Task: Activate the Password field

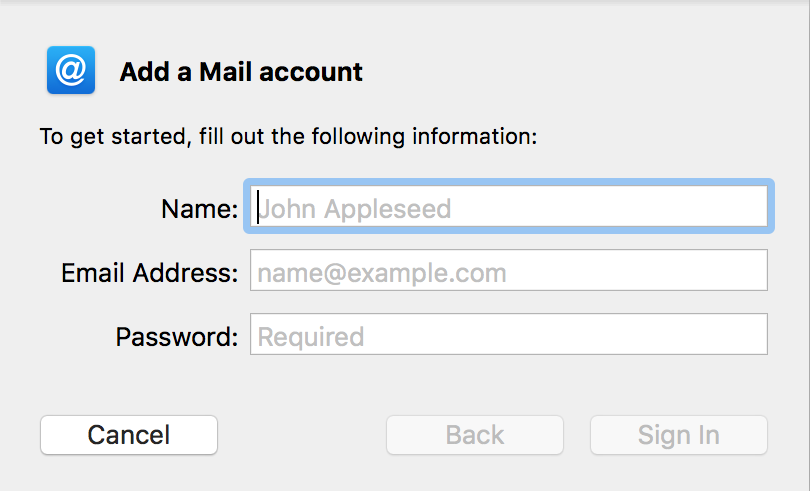Action: click(x=509, y=334)
